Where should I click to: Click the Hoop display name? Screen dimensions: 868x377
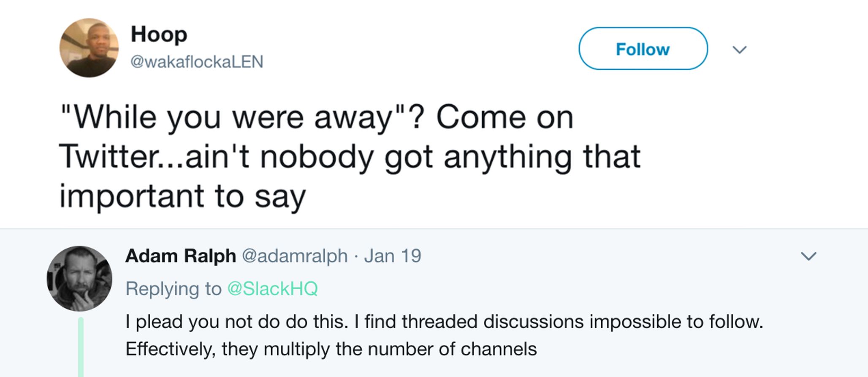[159, 35]
